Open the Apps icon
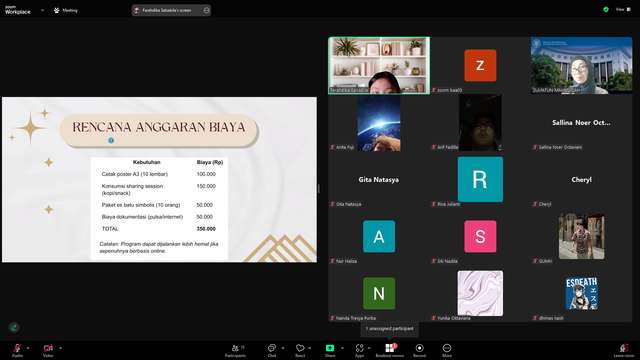The height and width of the screenshot is (360, 640). pos(359,348)
